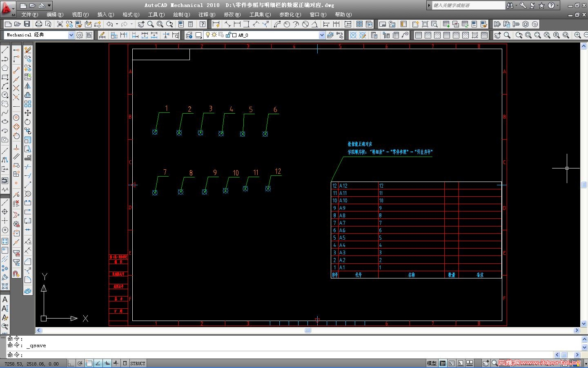Select balloon number 7 in the drawing
The width and height of the screenshot is (588, 368).
click(x=165, y=172)
